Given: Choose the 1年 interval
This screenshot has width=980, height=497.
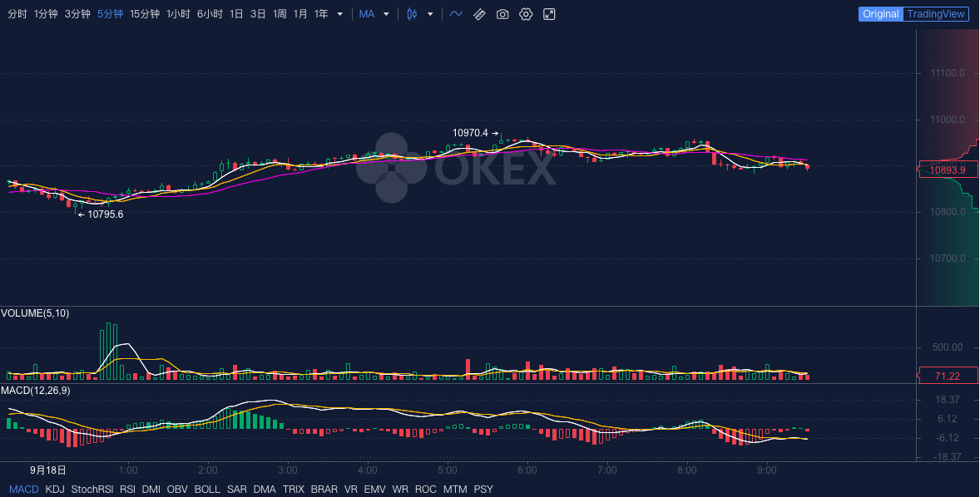Looking at the screenshot, I should coord(321,14).
